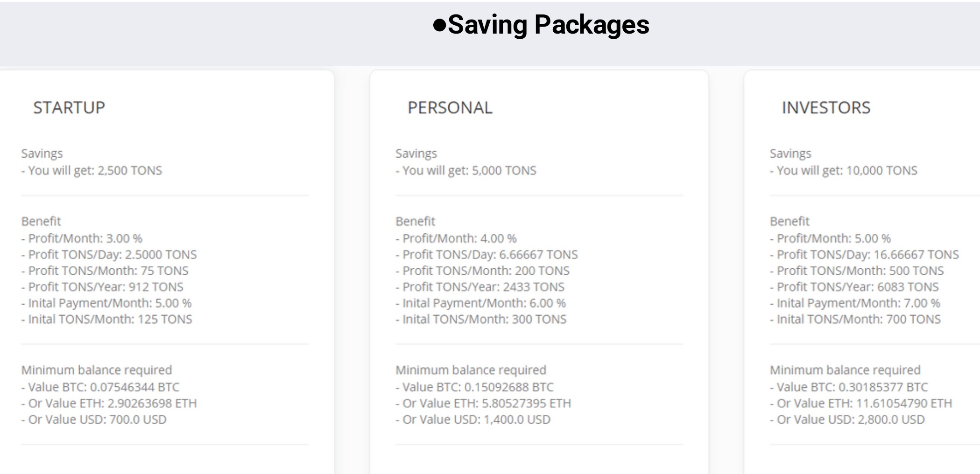Click 'Or Value USD: 700.0 USD' line
Image resolution: width=980 pixels, height=474 pixels.
tap(94, 420)
